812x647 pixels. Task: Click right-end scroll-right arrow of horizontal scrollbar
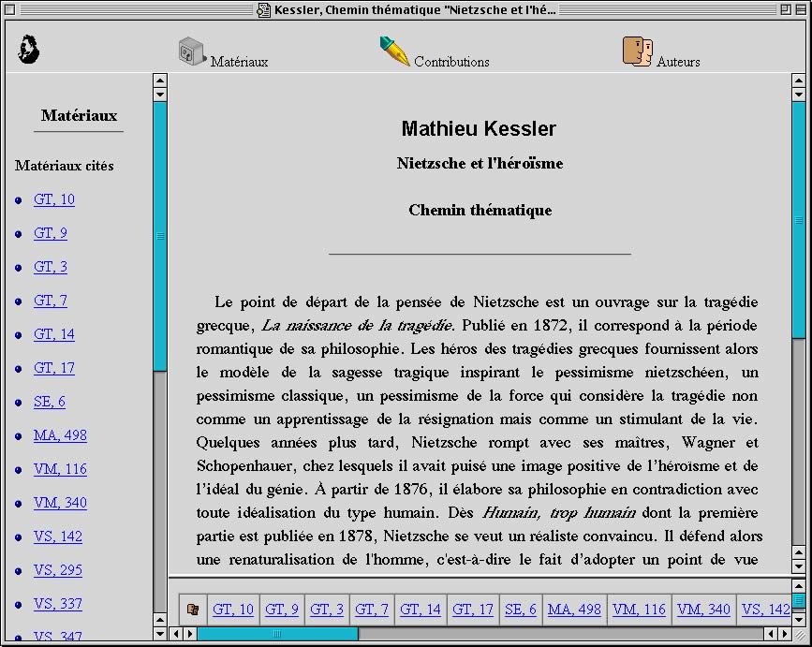pos(785,634)
